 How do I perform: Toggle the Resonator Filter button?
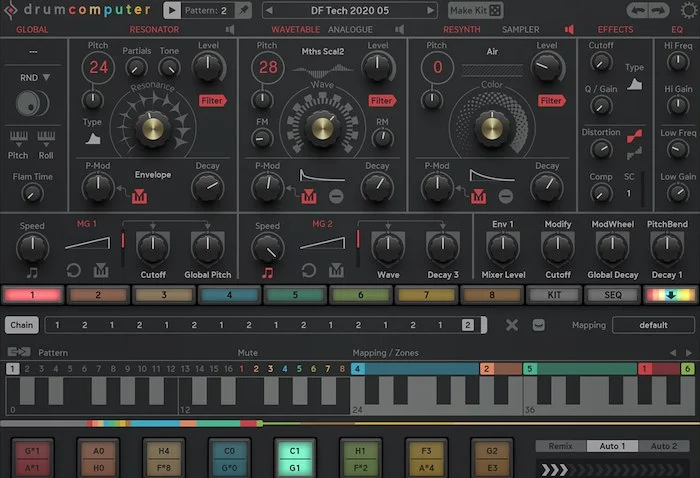pos(212,101)
